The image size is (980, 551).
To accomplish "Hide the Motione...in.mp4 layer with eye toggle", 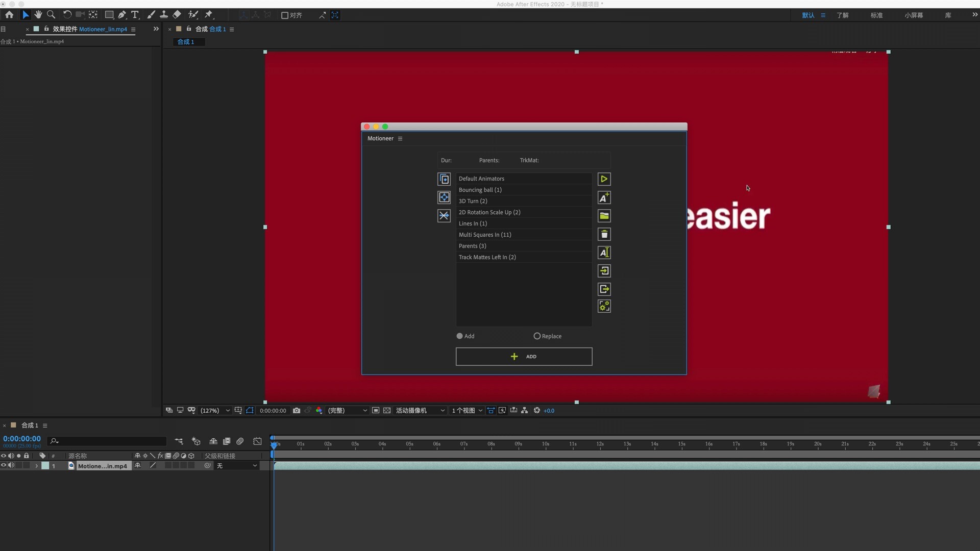I will 4,465.
